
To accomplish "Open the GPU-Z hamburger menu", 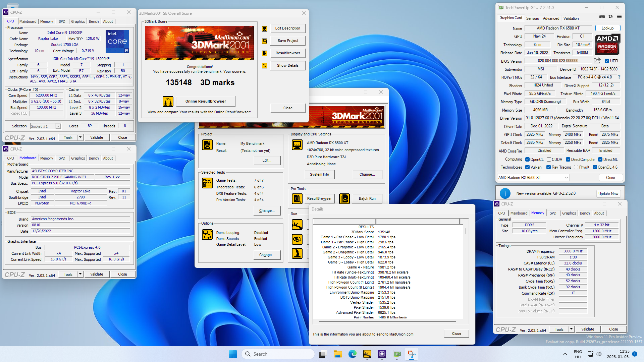I will (620, 16).
